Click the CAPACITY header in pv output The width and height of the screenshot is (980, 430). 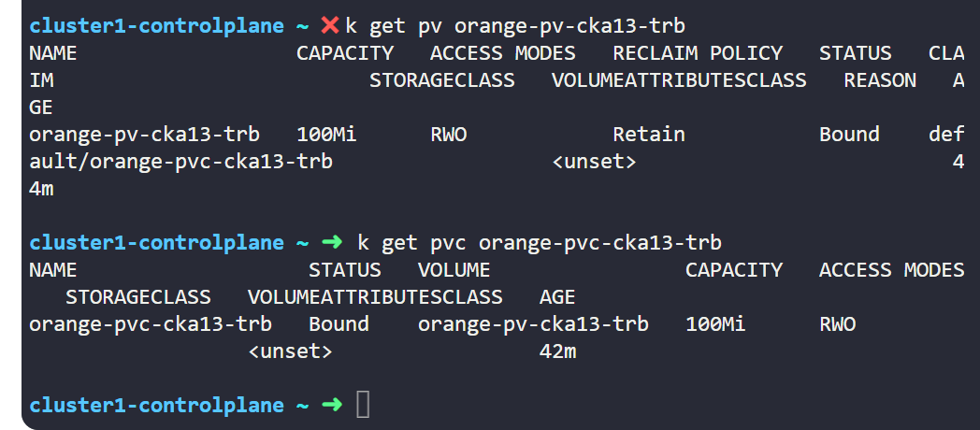345,53
